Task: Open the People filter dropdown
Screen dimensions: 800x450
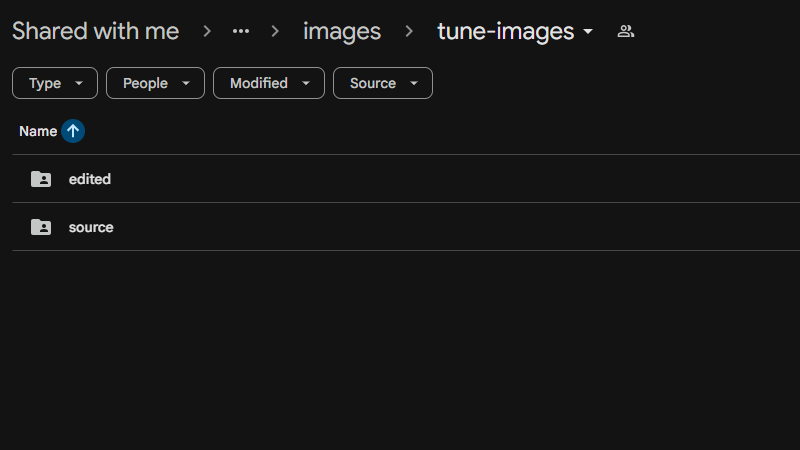Action: [155, 83]
